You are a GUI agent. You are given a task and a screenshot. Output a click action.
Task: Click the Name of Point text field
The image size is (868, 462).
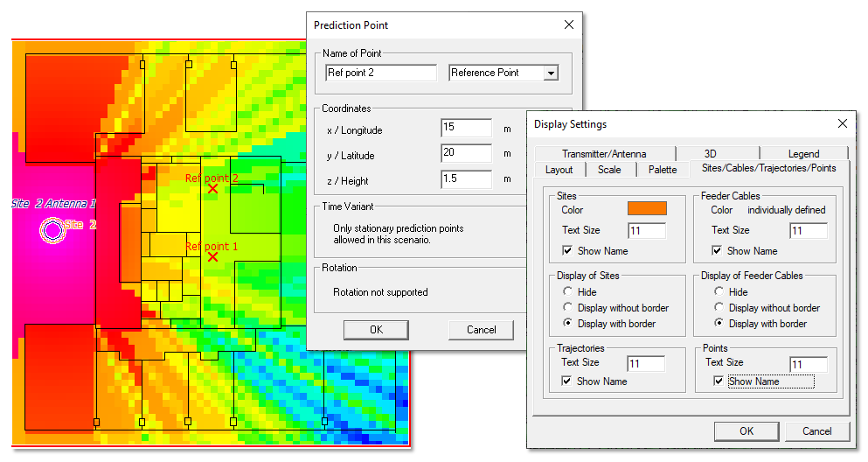pos(380,73)
